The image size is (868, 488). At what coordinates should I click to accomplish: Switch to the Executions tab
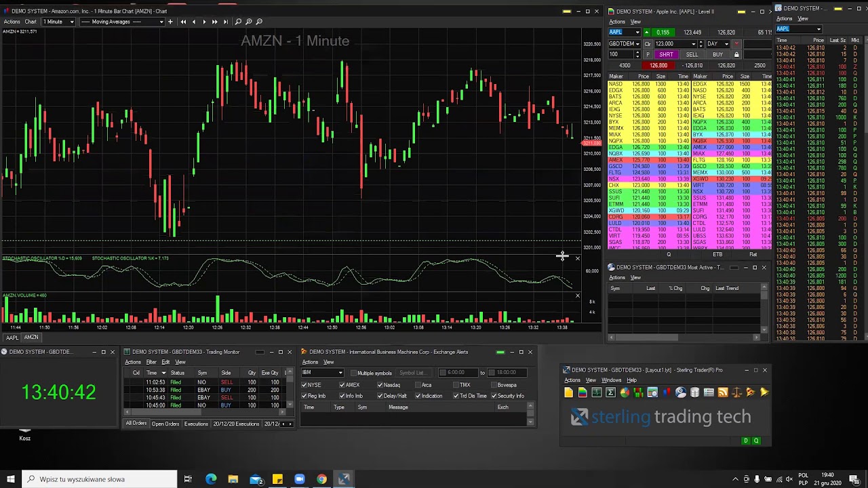click(x=196, y=424)
